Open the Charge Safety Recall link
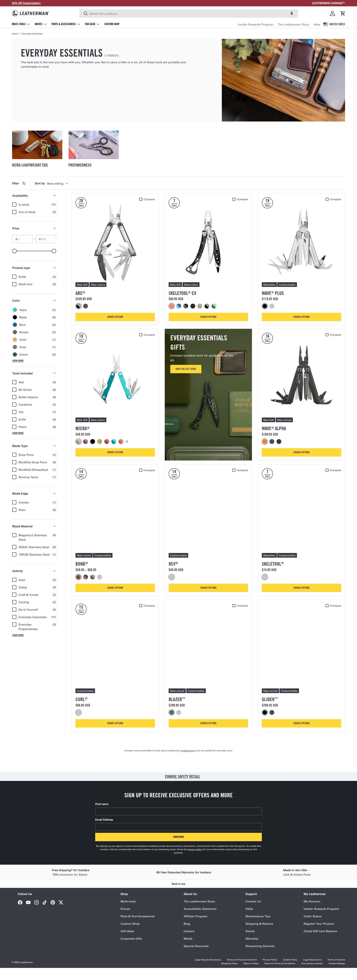The height and width of the screenshot is (980, 357). pyautogui.click(x=182, y=776)
